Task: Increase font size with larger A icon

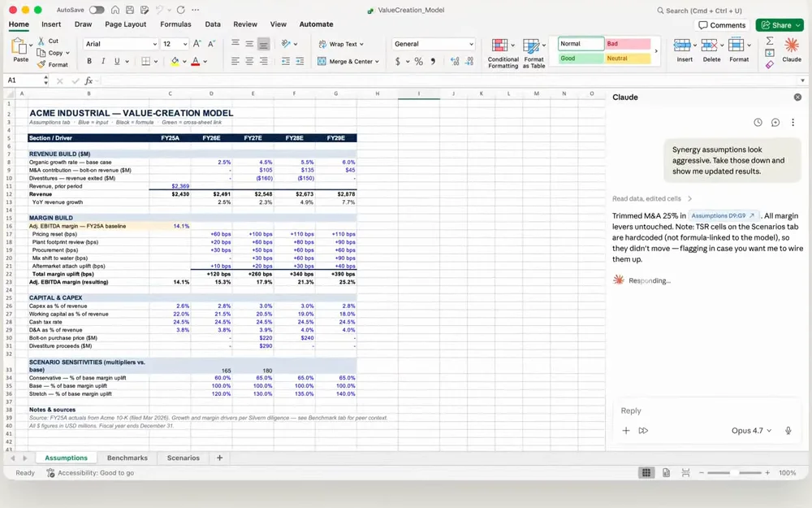Action: 197,44
